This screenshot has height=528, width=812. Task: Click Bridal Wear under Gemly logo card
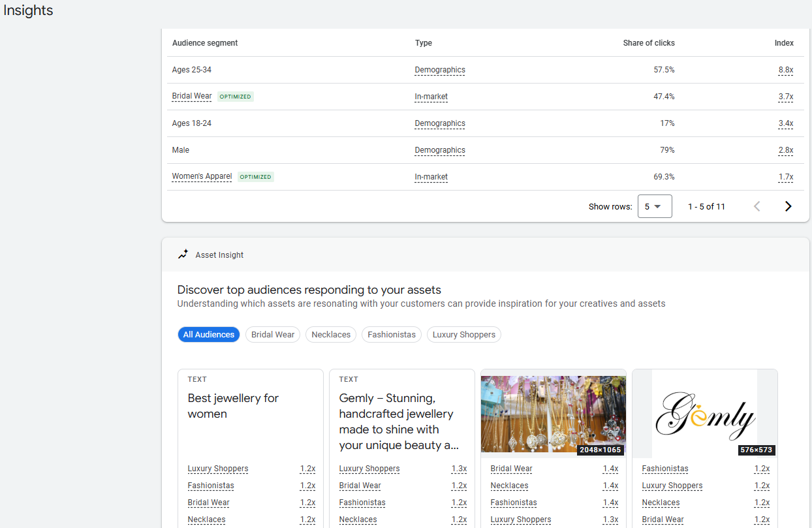pyautogui.click(x=663, y=520)
